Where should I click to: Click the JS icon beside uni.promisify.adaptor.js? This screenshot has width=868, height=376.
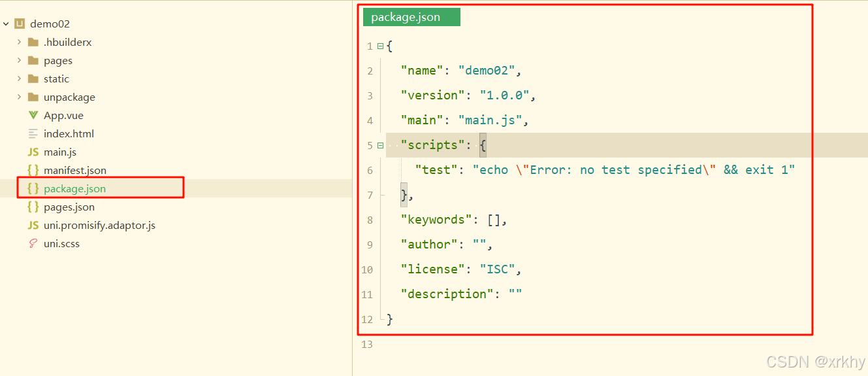click(33, 226)
